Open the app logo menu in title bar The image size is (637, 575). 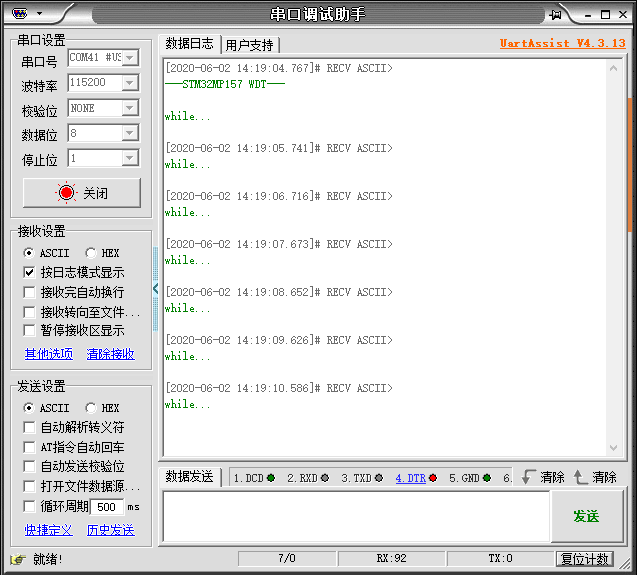point(20,13)
